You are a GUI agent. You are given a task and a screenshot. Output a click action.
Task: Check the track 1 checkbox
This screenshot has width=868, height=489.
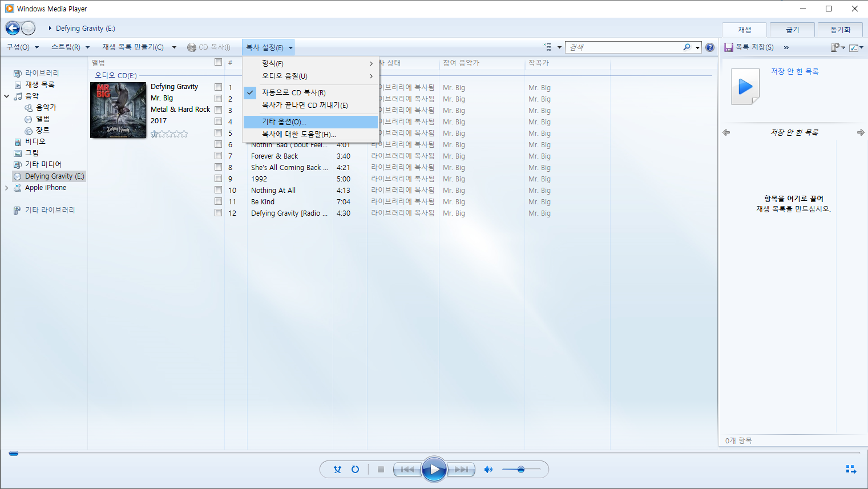pyautogui.click(x=218, y=87)
